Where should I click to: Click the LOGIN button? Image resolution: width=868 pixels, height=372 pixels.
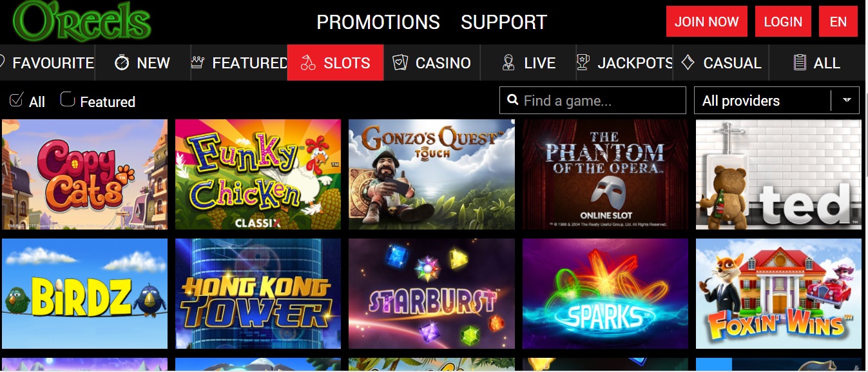(x=783, y=21)
